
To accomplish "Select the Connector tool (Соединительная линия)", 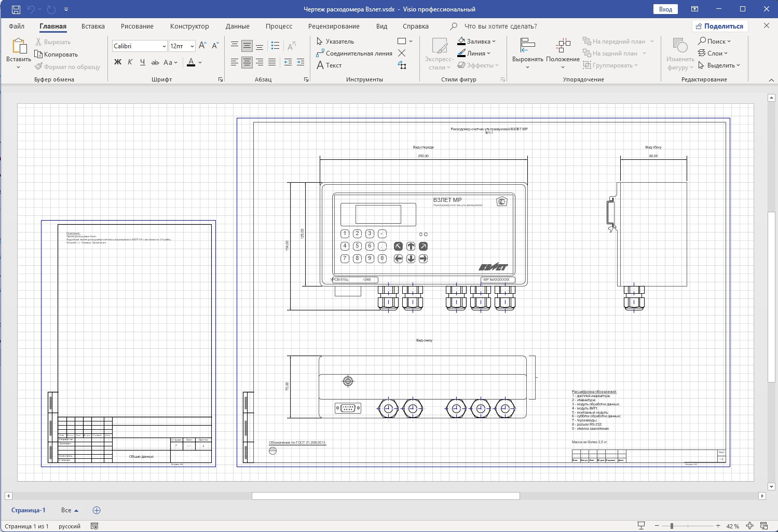I will click(354, 53).
